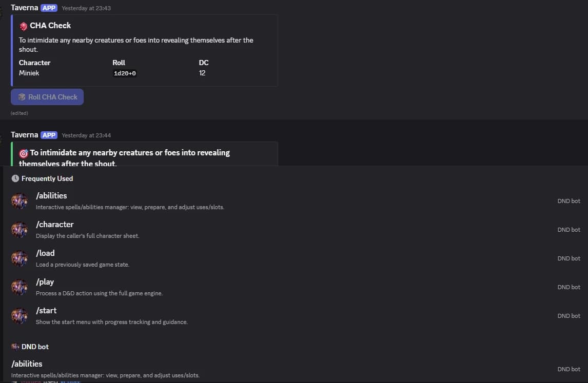The height and width of the screenshot is (383, 588).
Task: Click the red dice emoji in the CHA Check title
Action: click(24, 26)
